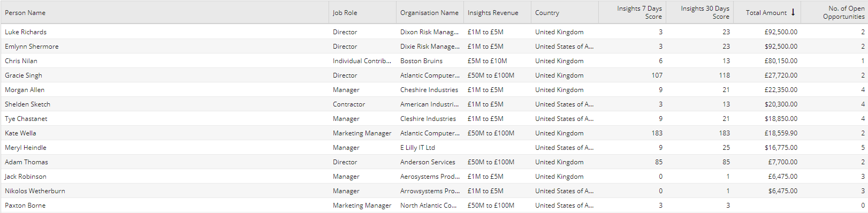Sort by the Insights 7 Days Score header

(x=639, y=12)
